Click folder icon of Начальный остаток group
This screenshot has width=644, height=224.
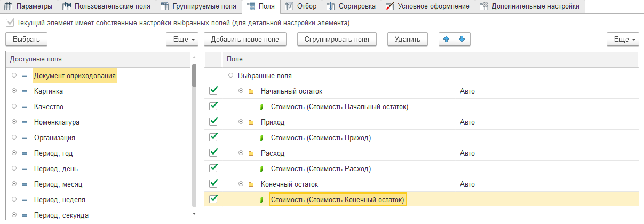coord(251,91)
